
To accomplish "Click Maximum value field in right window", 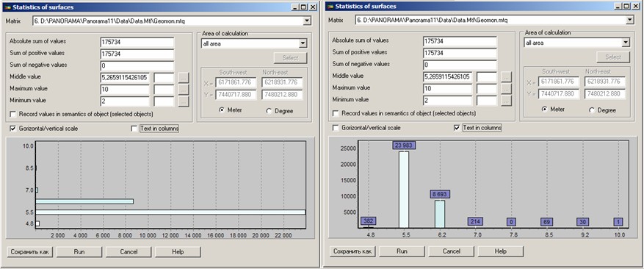I will 448,88.
